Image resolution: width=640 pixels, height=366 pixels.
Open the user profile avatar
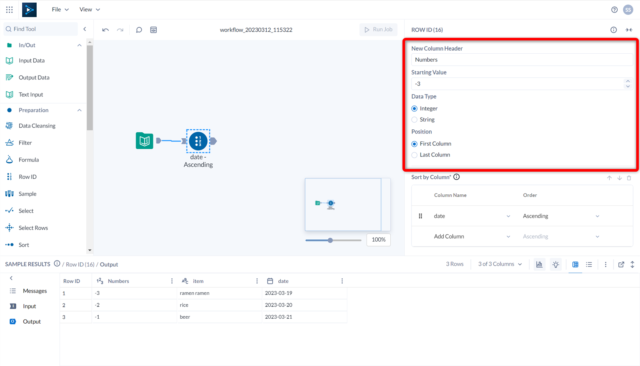pos(628,10)
